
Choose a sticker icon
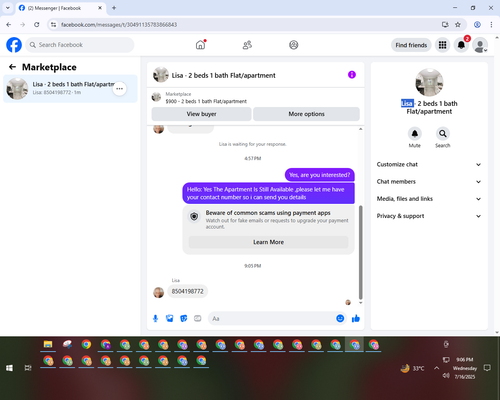point(184,318)
